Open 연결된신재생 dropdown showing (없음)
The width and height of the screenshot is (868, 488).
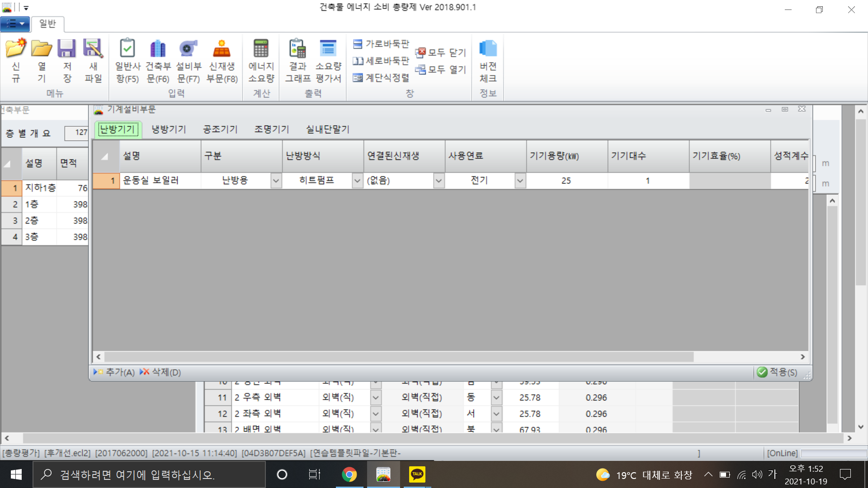click(439, 181)
